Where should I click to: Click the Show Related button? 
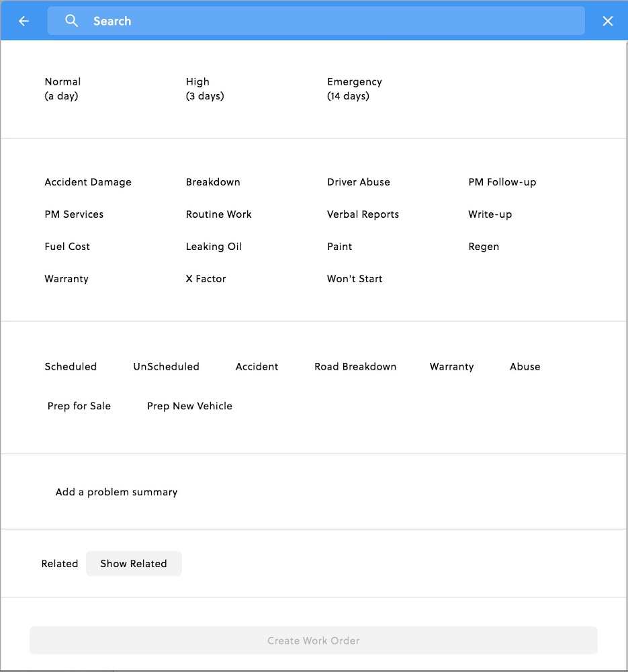pyautogui.click(x=134, y=564)
